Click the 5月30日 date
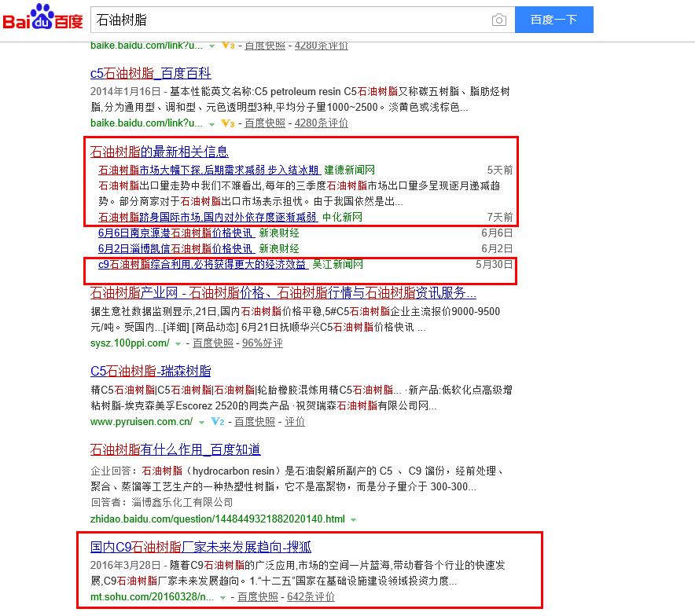 (x=495, y=264)
